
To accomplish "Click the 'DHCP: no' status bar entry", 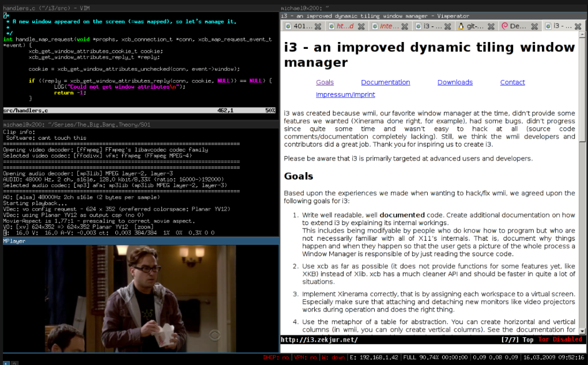I will [x=276, y=358].
